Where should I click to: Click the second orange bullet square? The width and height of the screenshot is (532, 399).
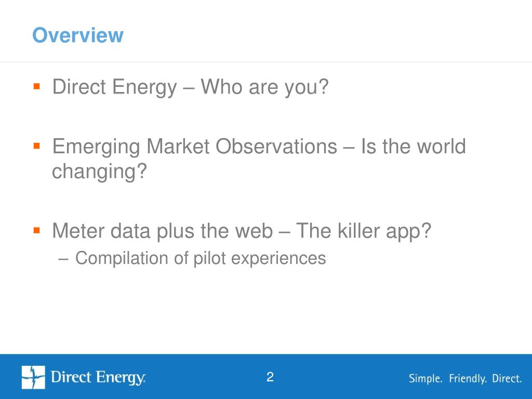(37, 146)
